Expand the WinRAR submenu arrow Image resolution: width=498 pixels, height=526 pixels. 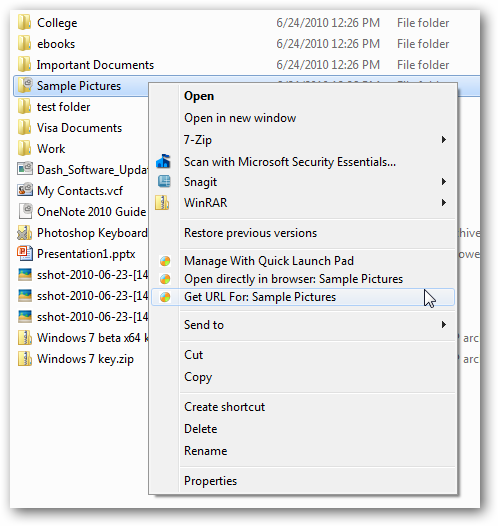coord(444,203)
